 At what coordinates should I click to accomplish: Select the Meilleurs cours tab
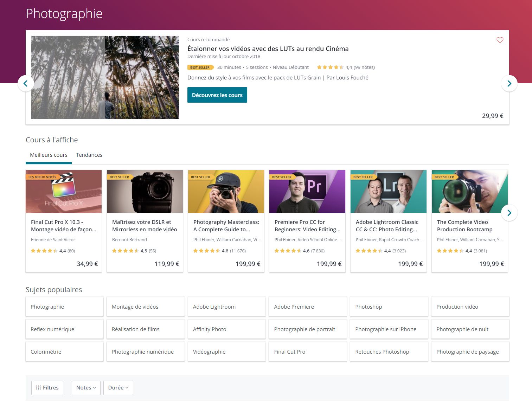[49, 155]
